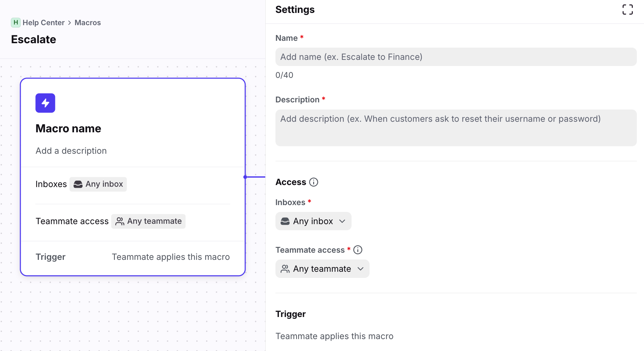Focus the Description text area
This screenshot has height=351, width=644.
click(455, 128)
